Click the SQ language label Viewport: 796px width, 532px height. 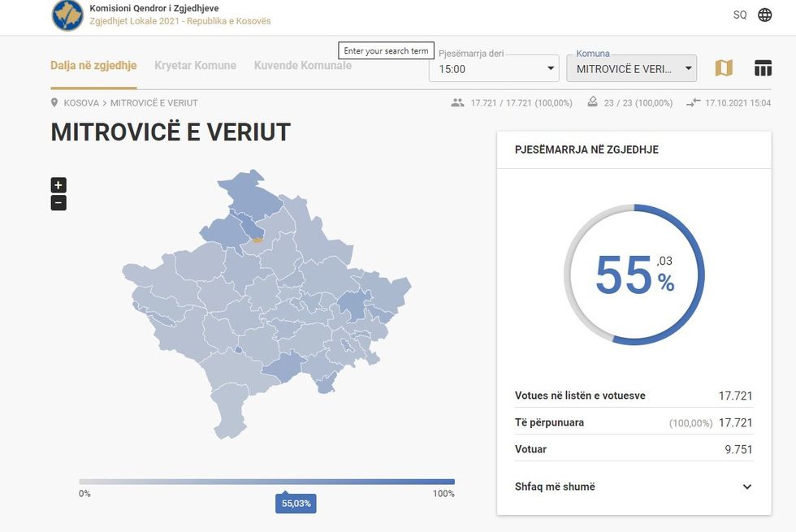click(739, 15)
